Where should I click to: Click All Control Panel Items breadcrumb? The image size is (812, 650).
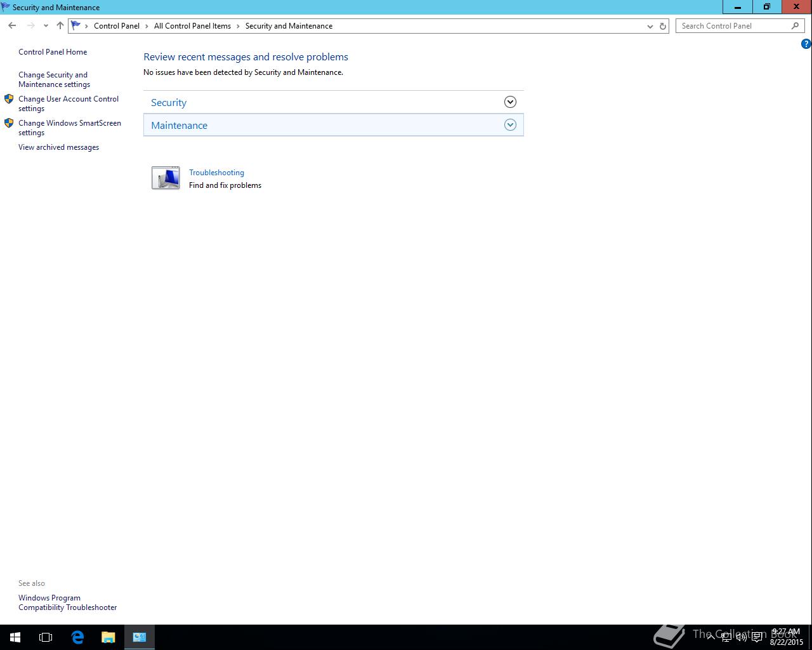click(x=192, y=26)
